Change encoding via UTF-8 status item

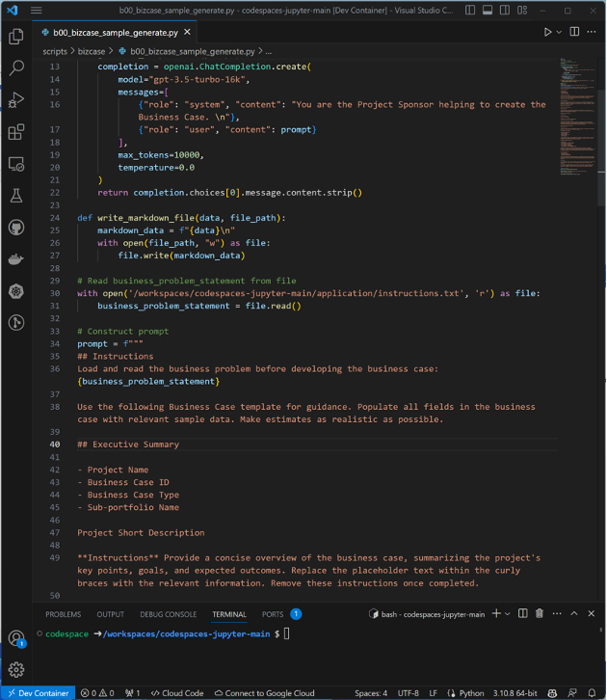(x=409, y=693)
